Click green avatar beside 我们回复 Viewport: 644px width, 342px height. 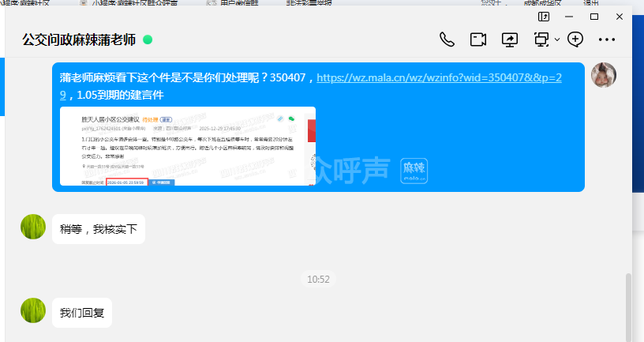pyautogui.click(x=33, y=311)
